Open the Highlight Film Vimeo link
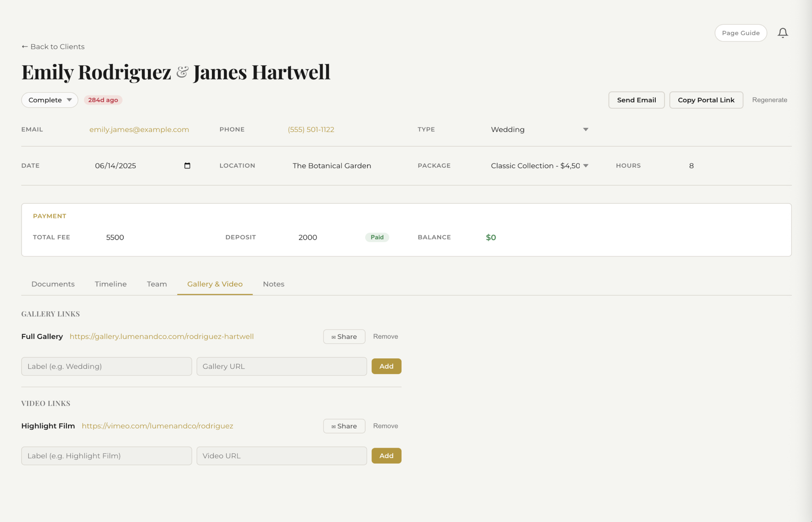Viewport: 812px width, 522px height. (157, 426)
